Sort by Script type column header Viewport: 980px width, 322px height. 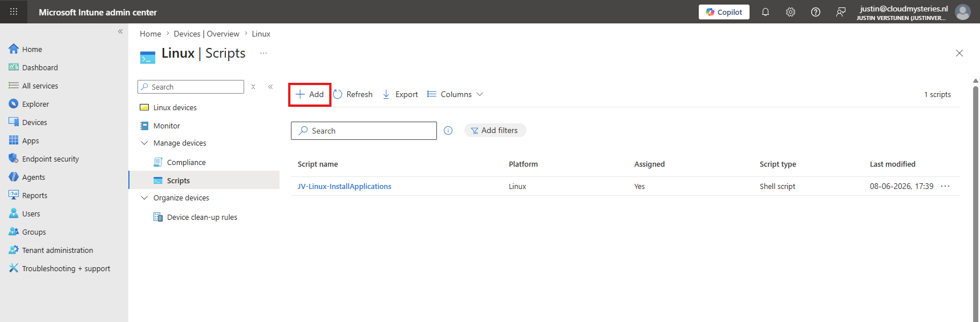[777, 164]
